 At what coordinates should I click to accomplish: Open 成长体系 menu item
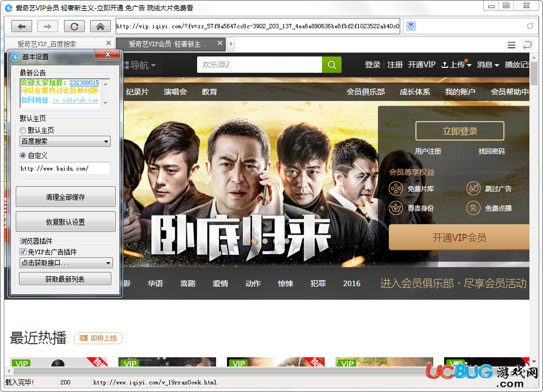click(x=415, y=92)
